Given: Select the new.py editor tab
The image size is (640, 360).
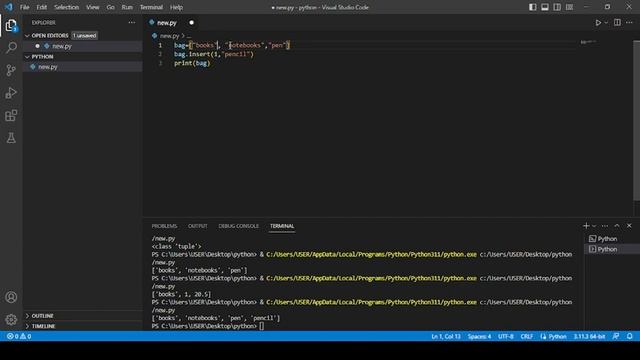Looking at the screenshot, I should pyautogui.click(x=167, y=23).
